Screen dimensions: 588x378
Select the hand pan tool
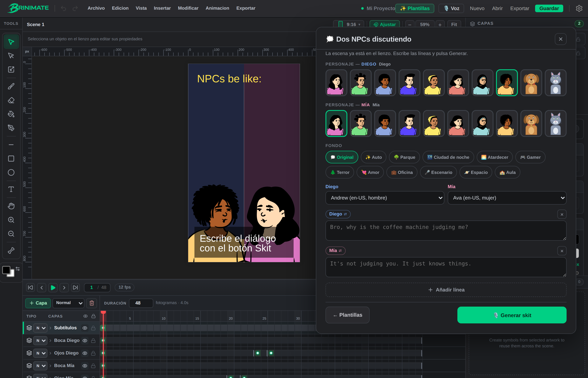pyautogui.click(x=11, y=206)
